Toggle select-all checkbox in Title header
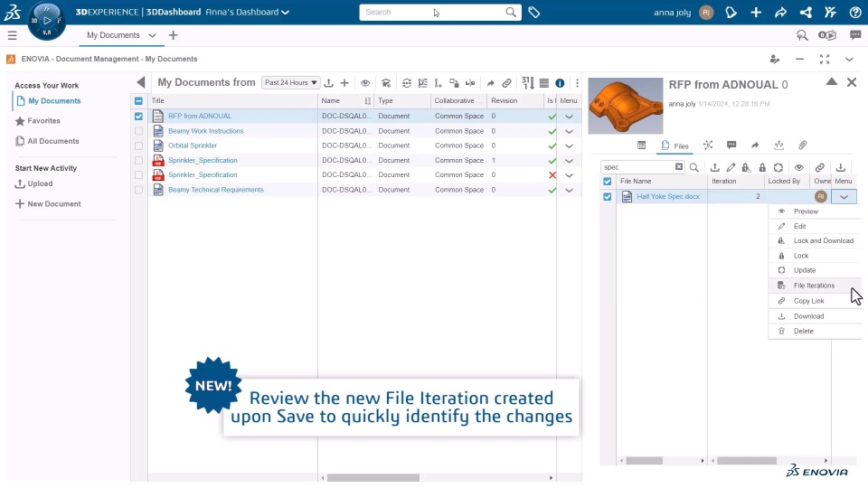This screenshot has height=488, width=868. (138, 100)
